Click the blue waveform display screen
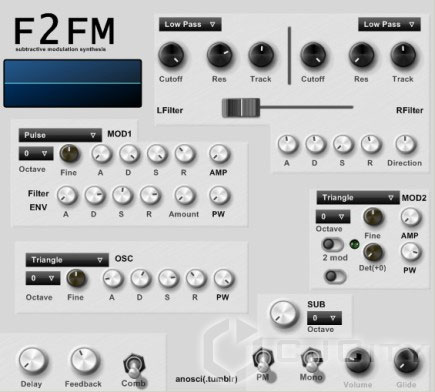Screen dimensions: 435x392 coord(72,83)
